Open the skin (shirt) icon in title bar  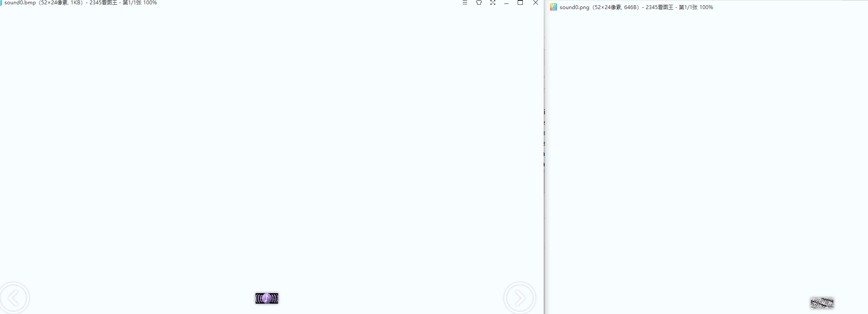(x=479, y=3)
